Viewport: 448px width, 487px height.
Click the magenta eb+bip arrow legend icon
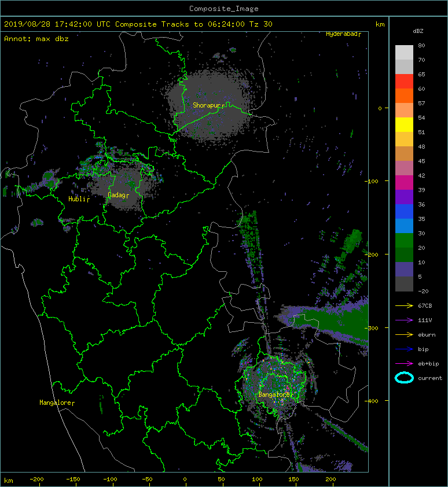click(404, 364)
